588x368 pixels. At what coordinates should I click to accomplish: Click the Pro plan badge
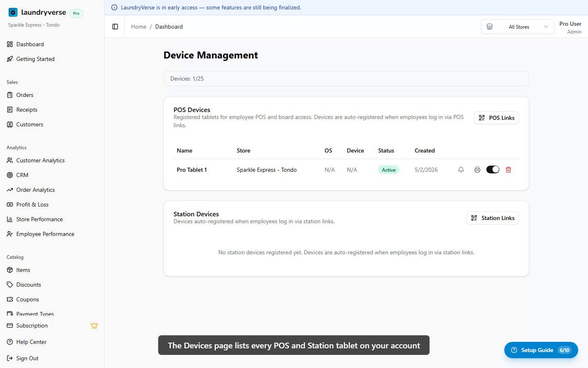76,13
